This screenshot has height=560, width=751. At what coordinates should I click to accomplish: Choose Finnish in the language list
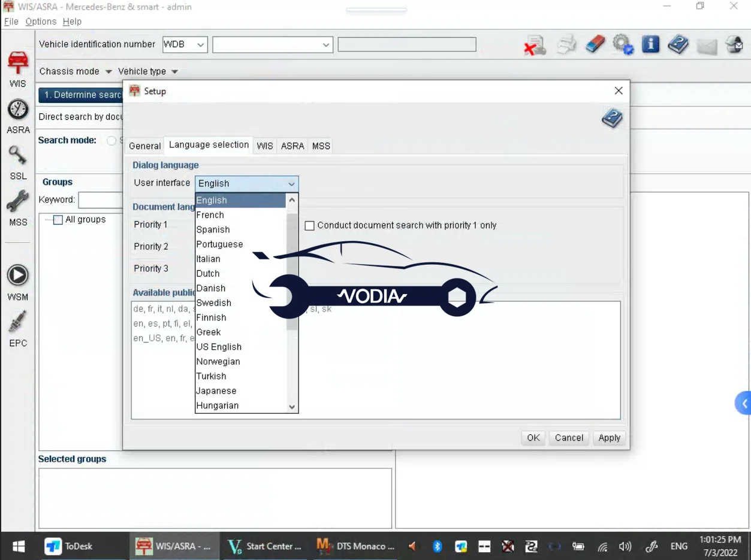(x=241, y=317)
